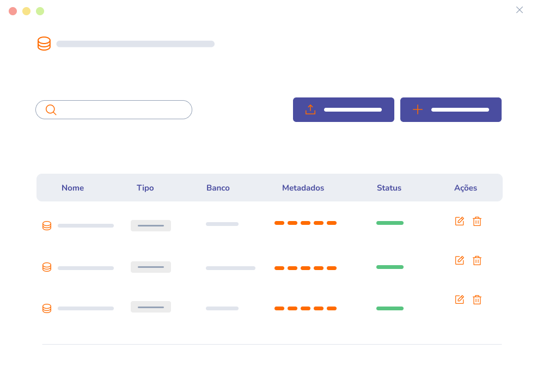Click the green window control dot

40,11
